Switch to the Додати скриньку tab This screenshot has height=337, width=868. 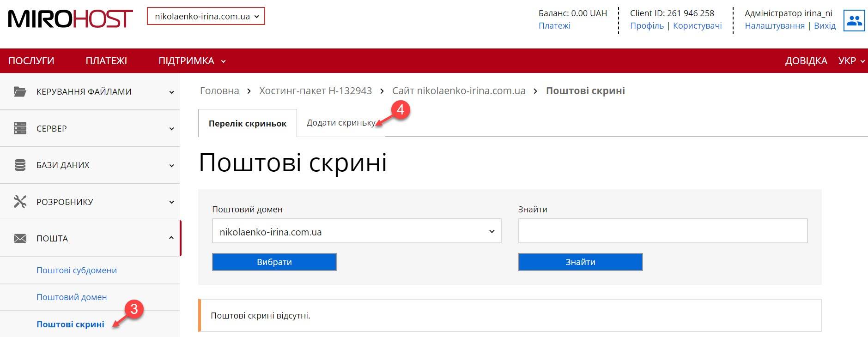(341, 123)
